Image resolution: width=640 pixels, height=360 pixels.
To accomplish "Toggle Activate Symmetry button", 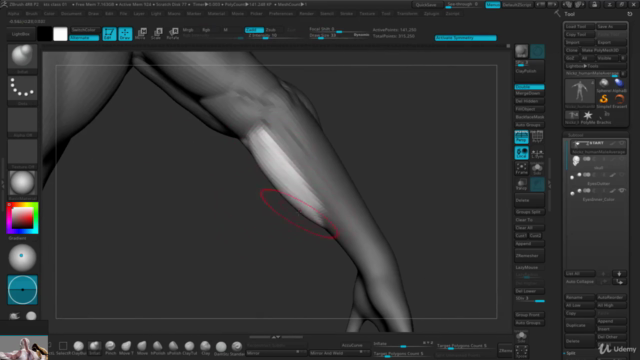I will pos(466,38).
